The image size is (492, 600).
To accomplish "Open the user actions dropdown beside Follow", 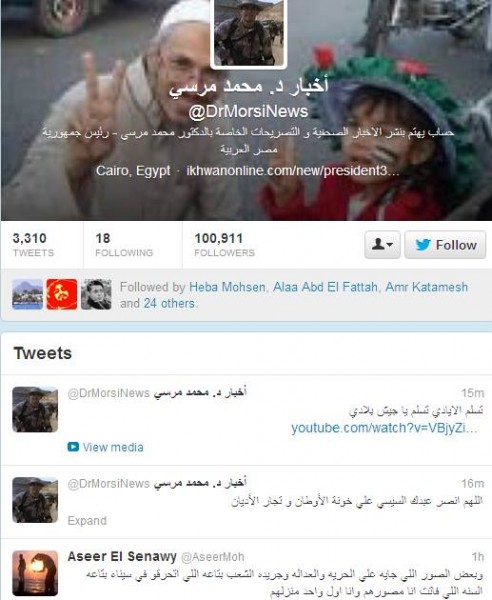I will (x=382, y=245).
